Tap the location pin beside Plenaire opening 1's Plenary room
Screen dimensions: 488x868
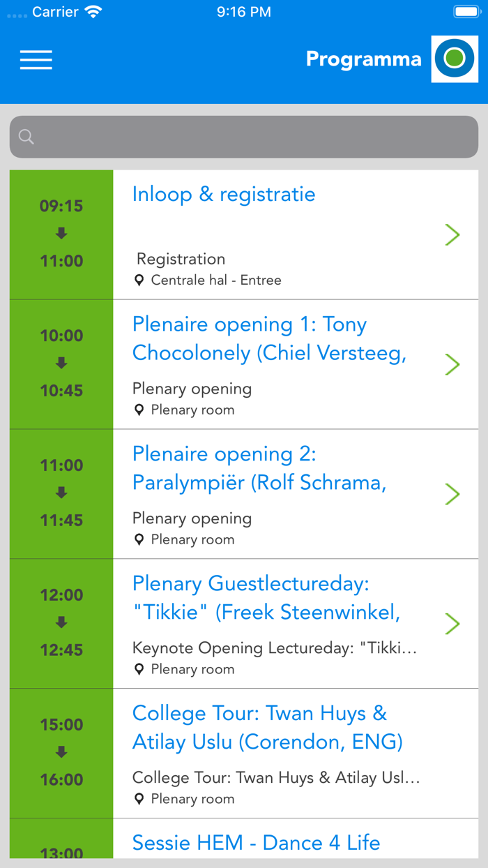tap(139, 410)
